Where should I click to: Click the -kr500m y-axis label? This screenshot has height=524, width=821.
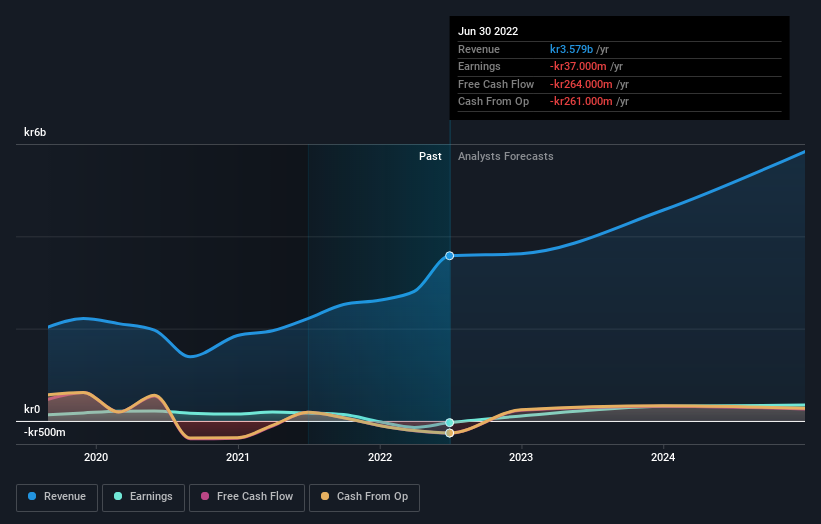coord(45,432)
